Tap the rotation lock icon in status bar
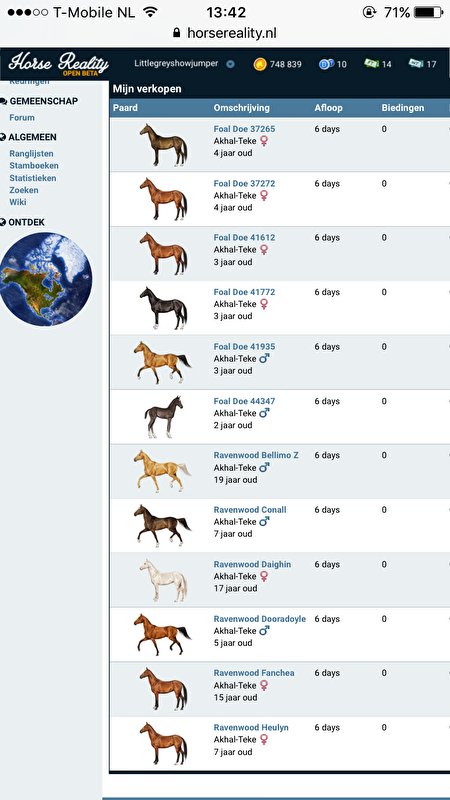Screen dimensions: 450x800 tap(368, 12)
